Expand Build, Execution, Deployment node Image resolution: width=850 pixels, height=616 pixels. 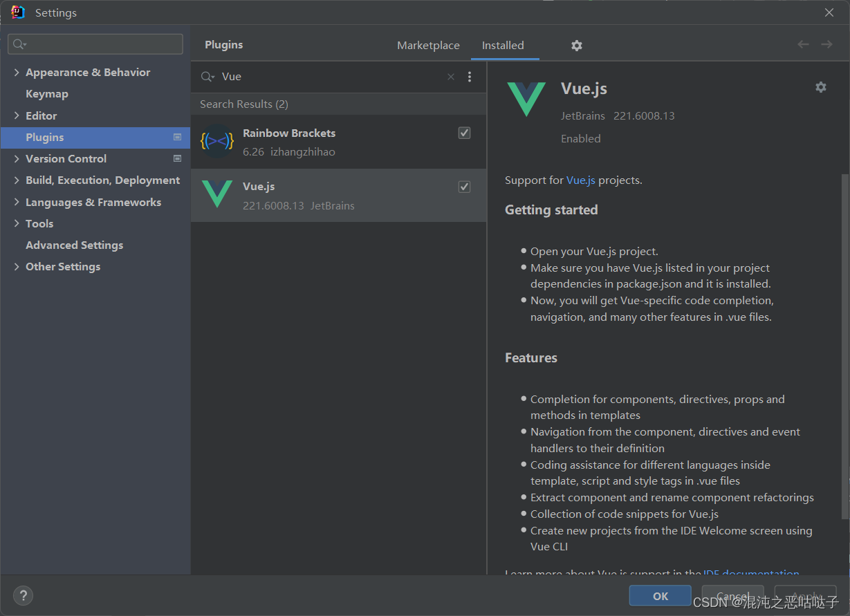(x=17, y=180)
